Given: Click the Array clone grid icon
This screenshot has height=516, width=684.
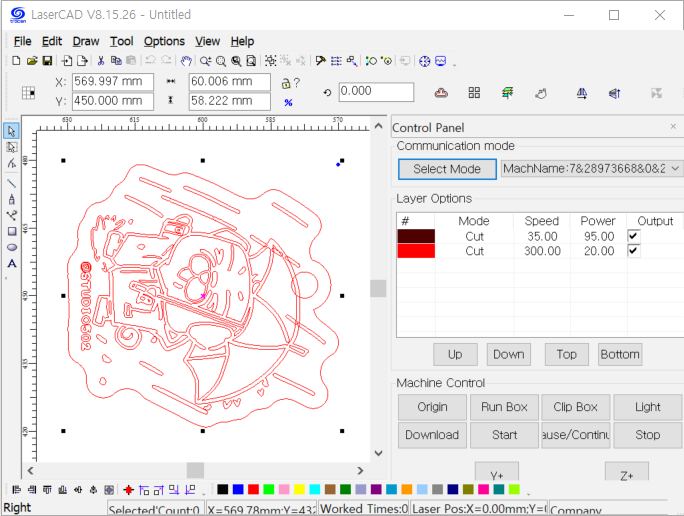Looking at the screenshot, I should click(474, 92).
